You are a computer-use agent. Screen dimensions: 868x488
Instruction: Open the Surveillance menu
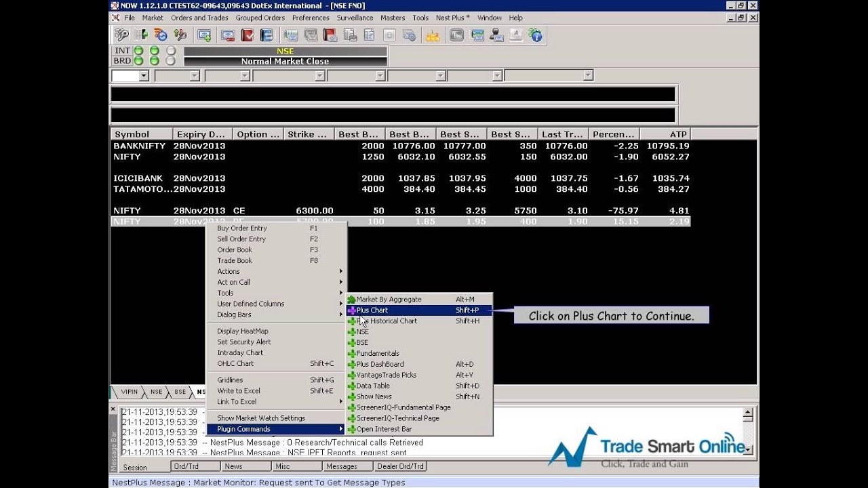point(355,18)
